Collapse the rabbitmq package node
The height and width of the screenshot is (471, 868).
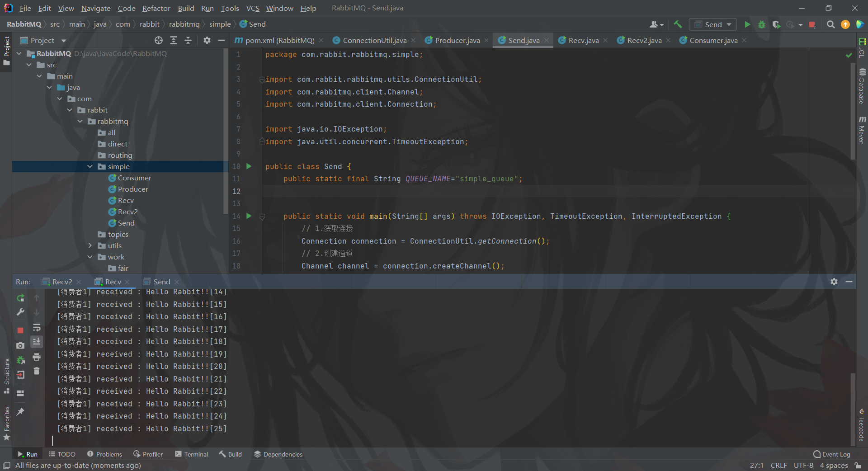80,122
